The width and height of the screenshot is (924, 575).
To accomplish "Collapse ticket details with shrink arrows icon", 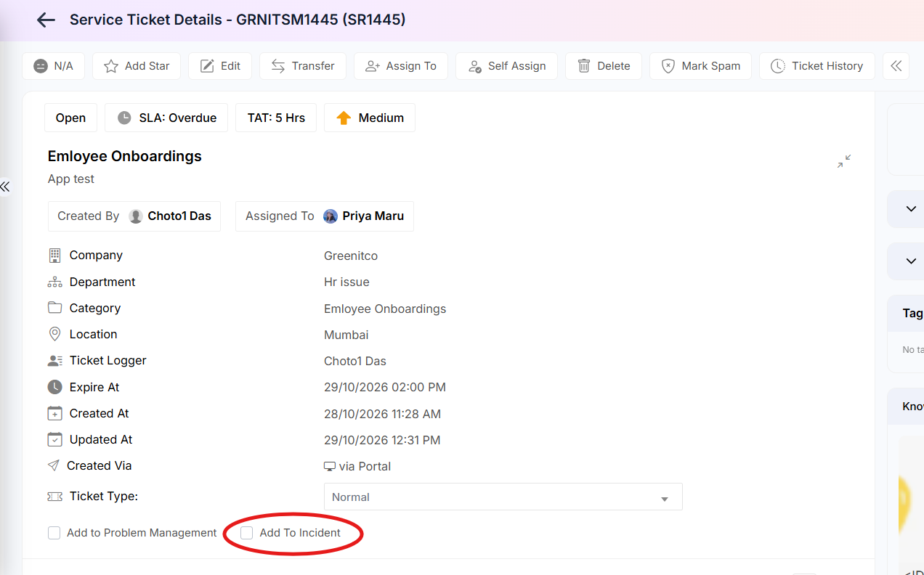I will tap(843, 161).
